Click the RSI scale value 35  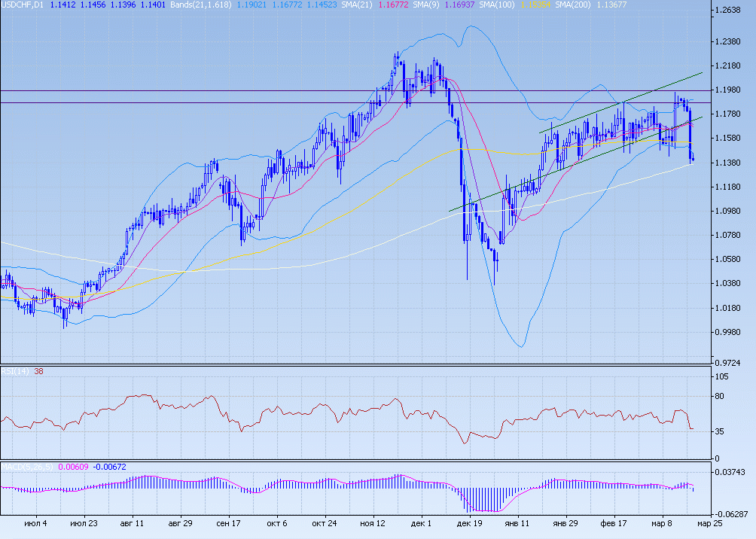tap(719, 432)
